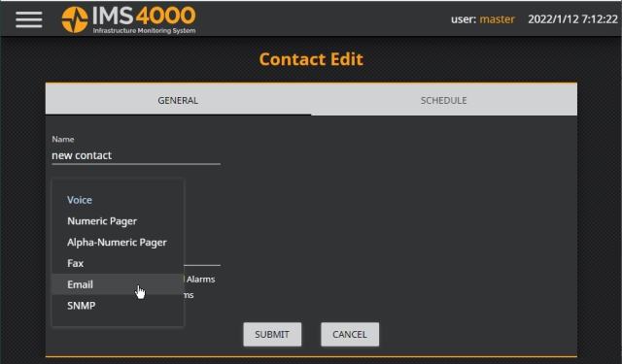Switch to the GENERAL tab
Image resolution: width=622 pixels, height=364 pixels.
[178, 100]
